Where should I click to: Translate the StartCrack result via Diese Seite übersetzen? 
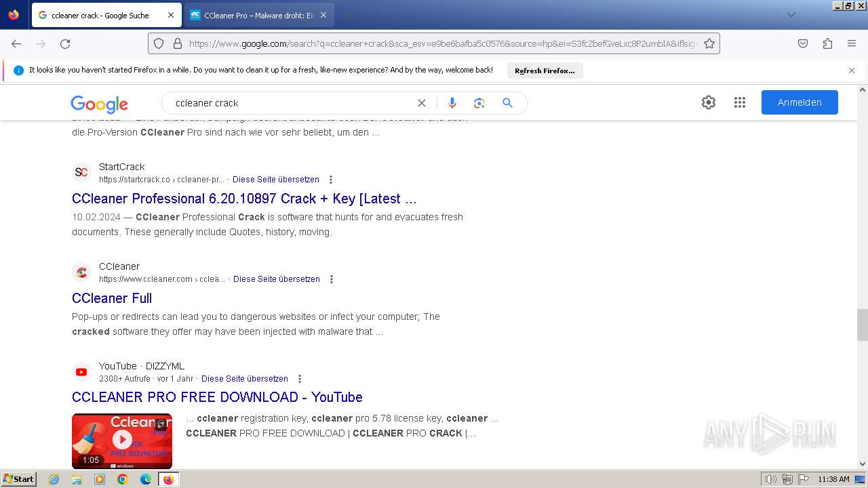click(x=276, y=180)
